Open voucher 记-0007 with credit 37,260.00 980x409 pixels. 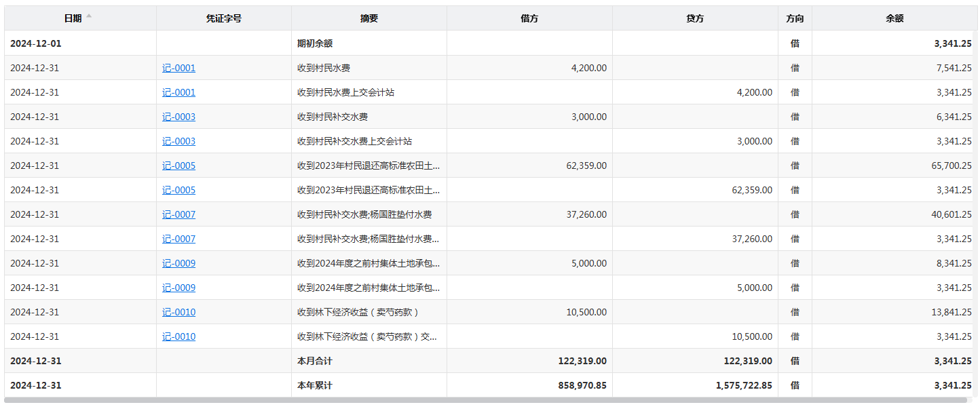(178, 239)
